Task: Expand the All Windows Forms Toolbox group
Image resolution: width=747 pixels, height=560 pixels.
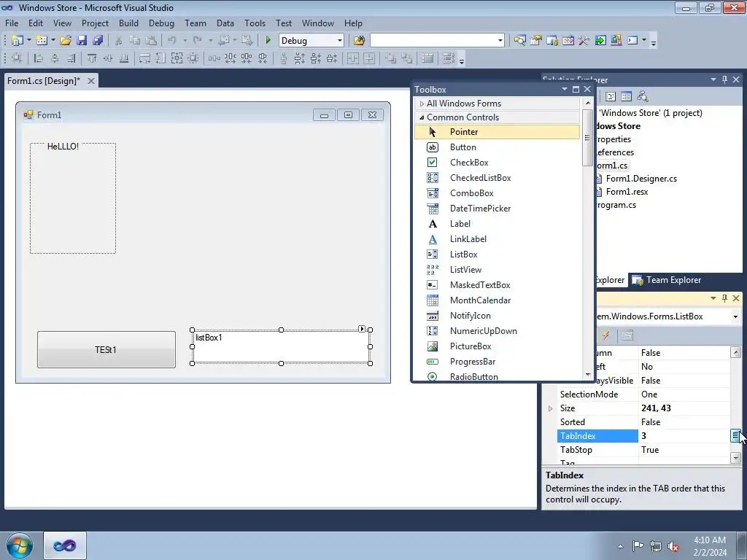Action: coord(422,104)
